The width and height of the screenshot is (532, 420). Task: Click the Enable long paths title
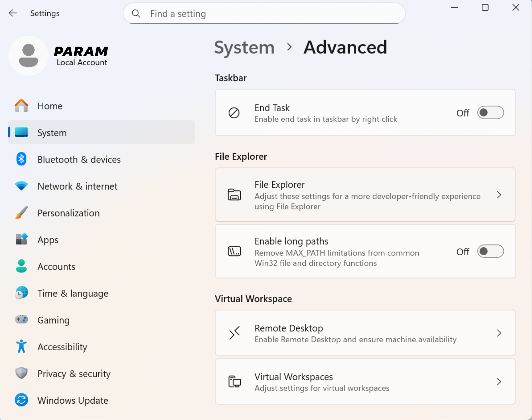(x=291, y=241)
